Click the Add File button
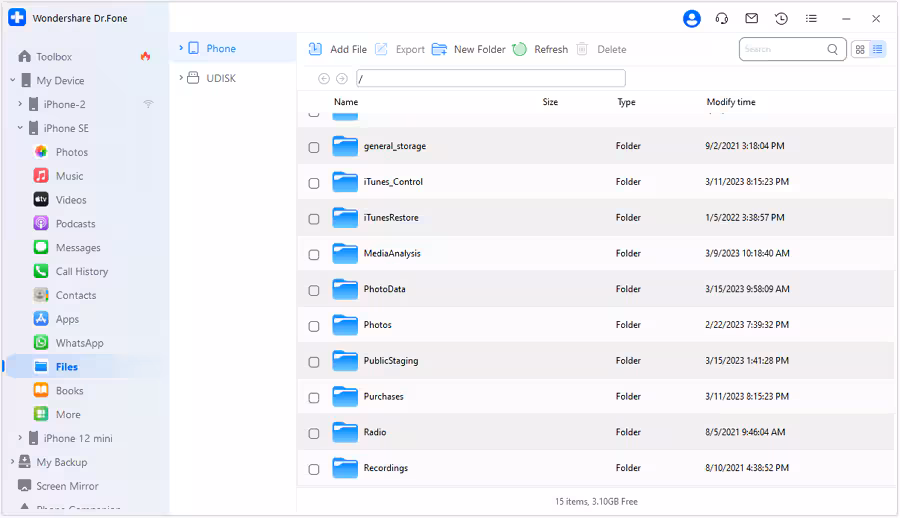Screen dimensions: 900x518 [x=338, y=49]
